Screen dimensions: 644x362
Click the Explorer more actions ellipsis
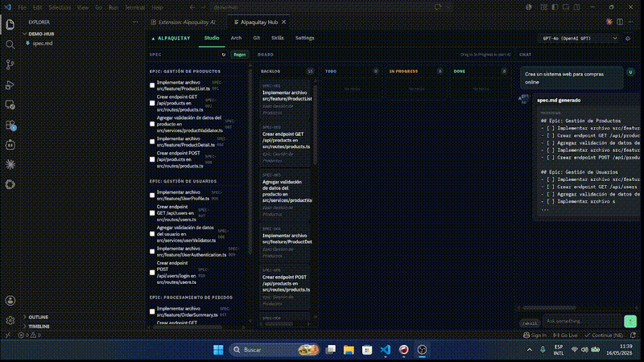135,23
